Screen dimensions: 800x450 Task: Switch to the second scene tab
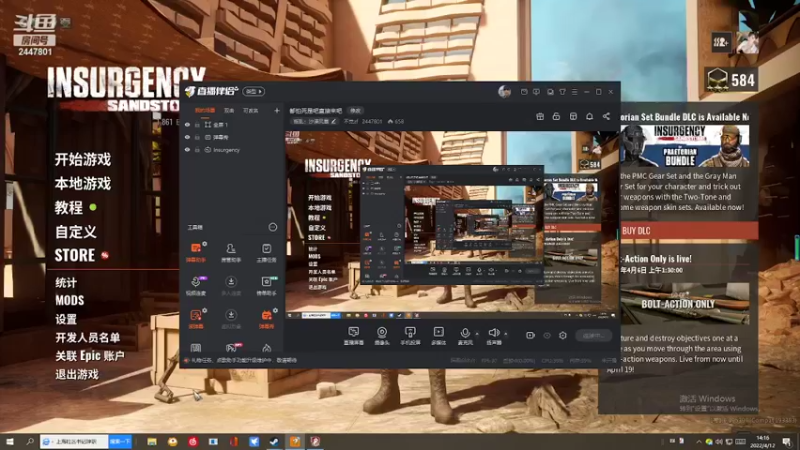(x=229, y=110)
